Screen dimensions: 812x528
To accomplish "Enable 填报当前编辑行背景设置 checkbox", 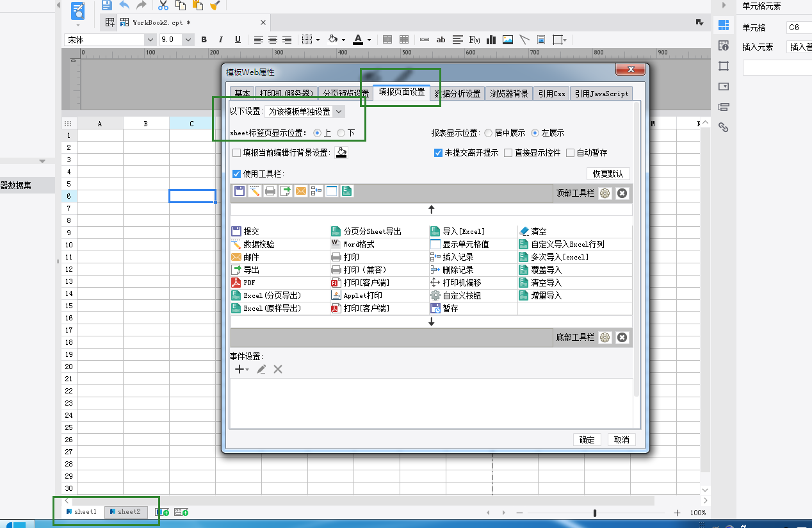I will (x=237, y=153).
